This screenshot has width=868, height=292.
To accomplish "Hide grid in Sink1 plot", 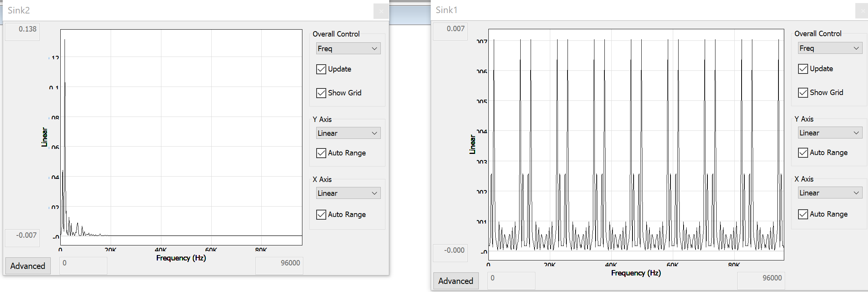I will [x=803, y=93].
